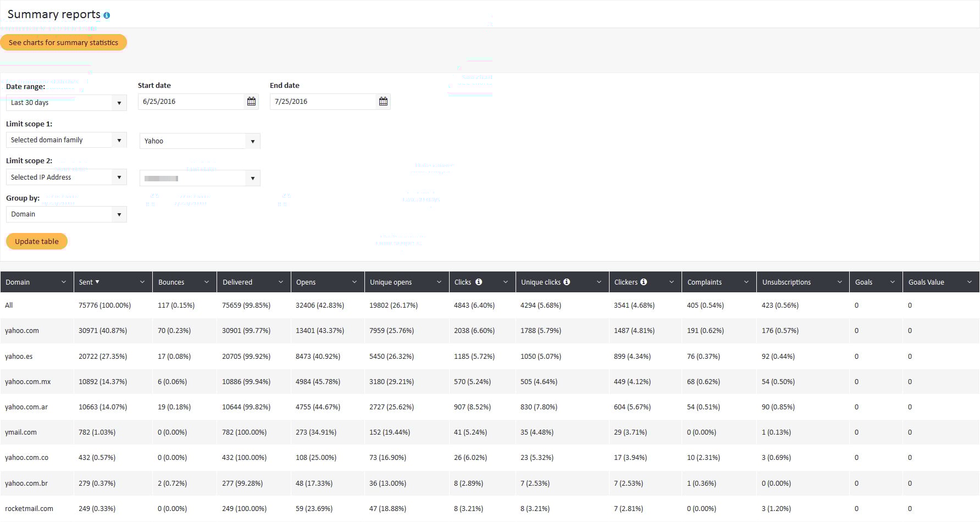Click the Unsubscriptions column header

coord(787,282)
